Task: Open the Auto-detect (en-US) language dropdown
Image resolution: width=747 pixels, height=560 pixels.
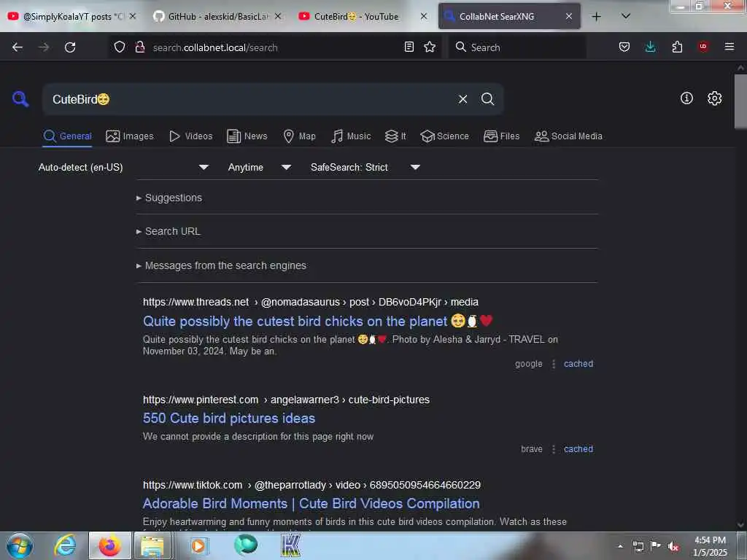Action: click(123, 167)
